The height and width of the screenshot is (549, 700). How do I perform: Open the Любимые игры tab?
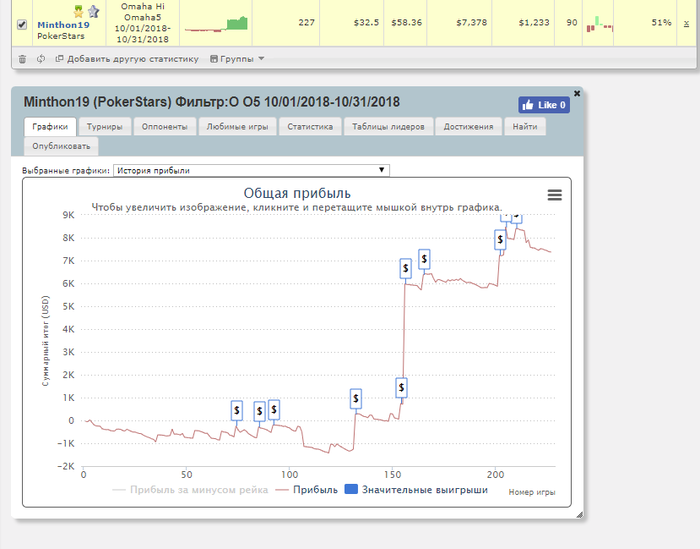pos(238,127)
